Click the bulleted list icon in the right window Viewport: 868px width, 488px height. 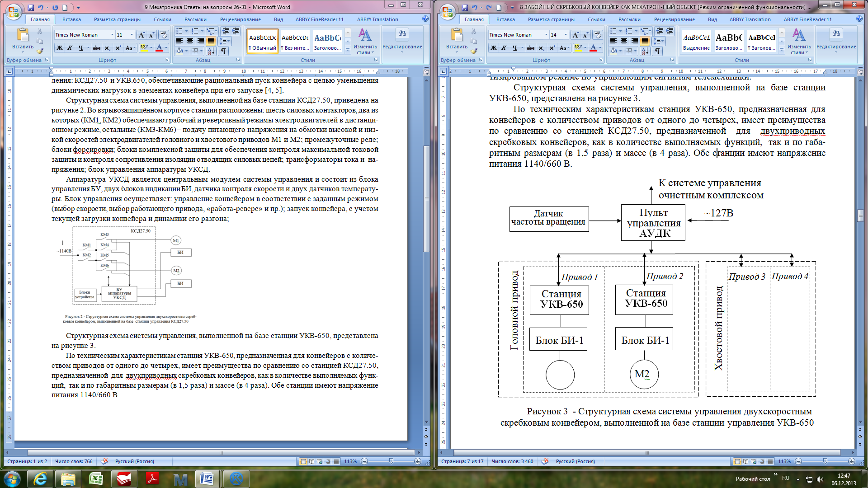tap(613, 31)
